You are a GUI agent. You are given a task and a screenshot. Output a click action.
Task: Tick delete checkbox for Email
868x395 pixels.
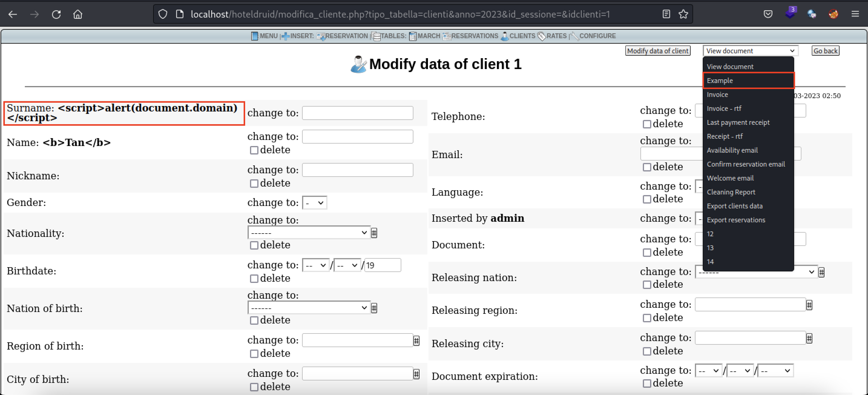pos(647,167)
